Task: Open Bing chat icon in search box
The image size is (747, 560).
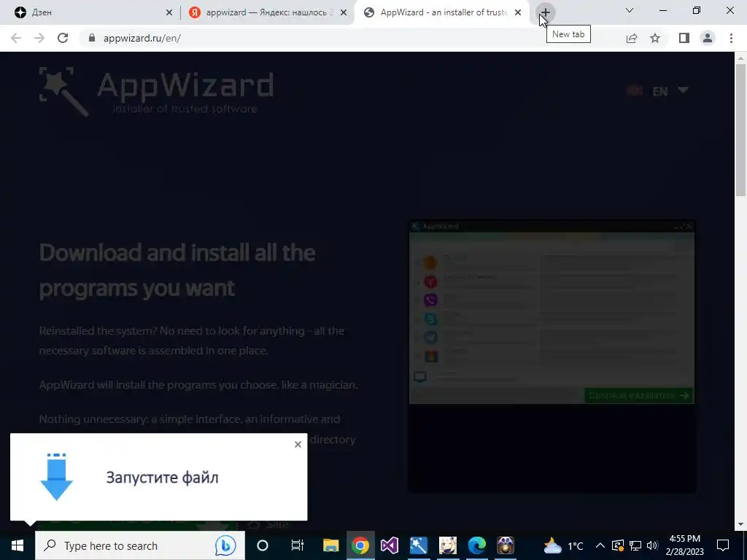Action: click(225, 545)
